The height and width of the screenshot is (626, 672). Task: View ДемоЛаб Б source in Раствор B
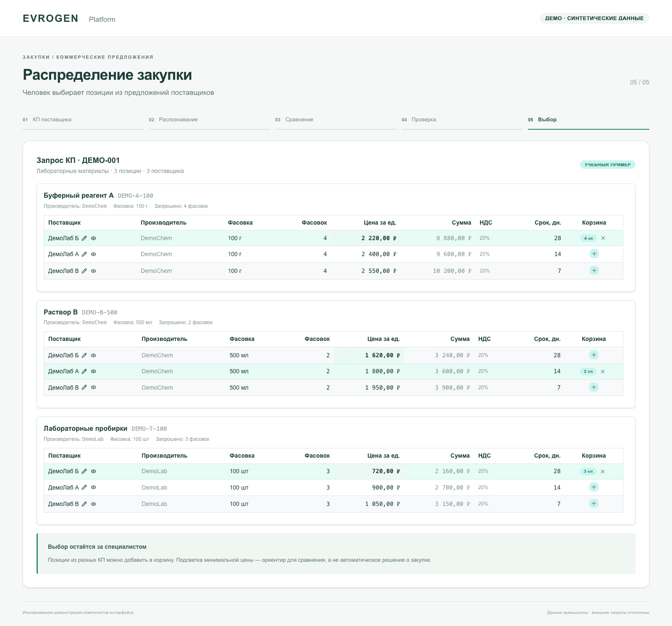coord(94,355)
